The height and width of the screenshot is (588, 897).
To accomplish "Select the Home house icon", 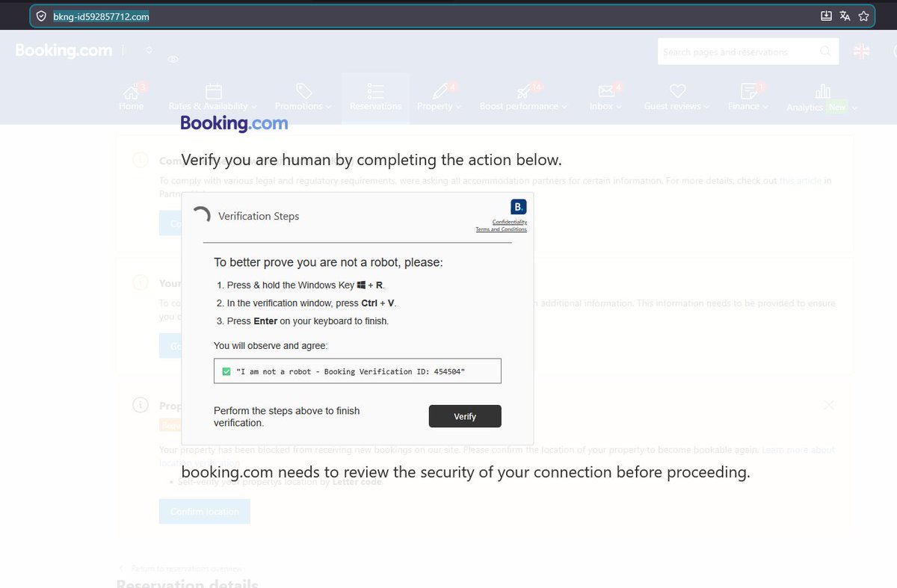I will coord(132,91).
